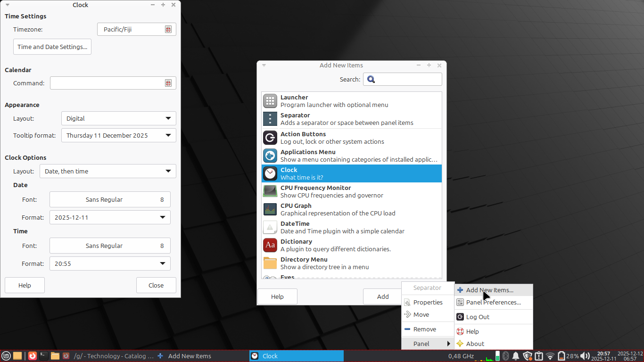Viewport: 644px width, 362px height.
Task: Select the Dictionary plugin icon
Action: click(x=270, y=245)
